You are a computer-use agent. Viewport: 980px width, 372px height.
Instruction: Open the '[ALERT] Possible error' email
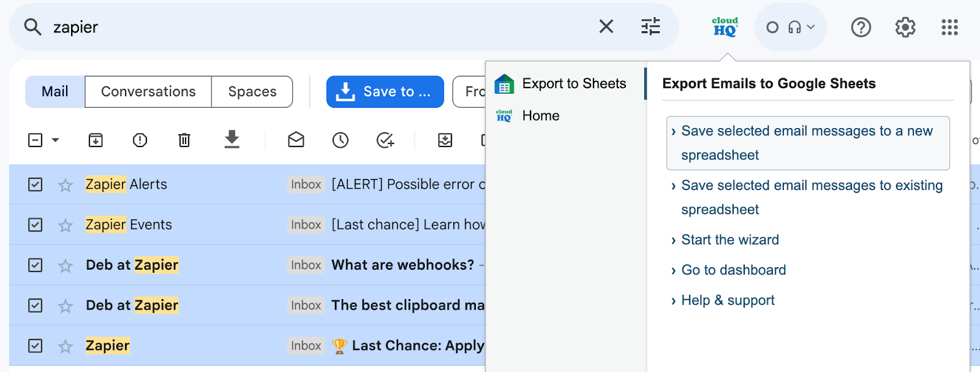408,184
